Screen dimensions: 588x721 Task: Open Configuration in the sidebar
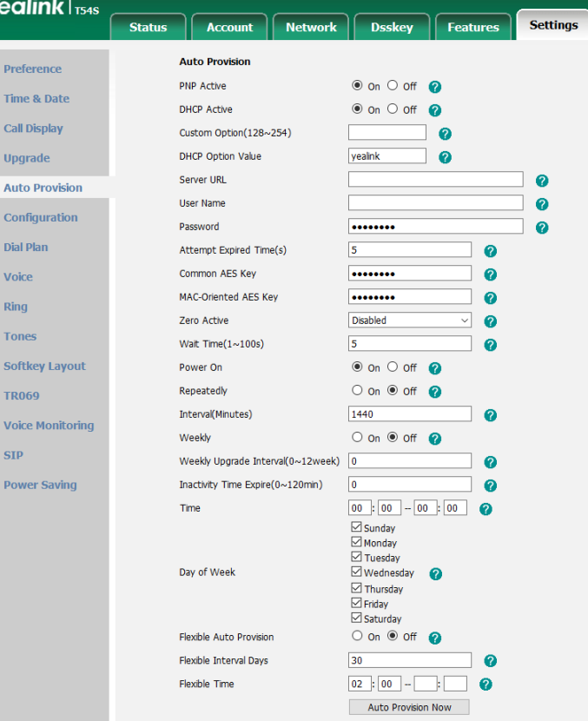[x=41, y=217]
